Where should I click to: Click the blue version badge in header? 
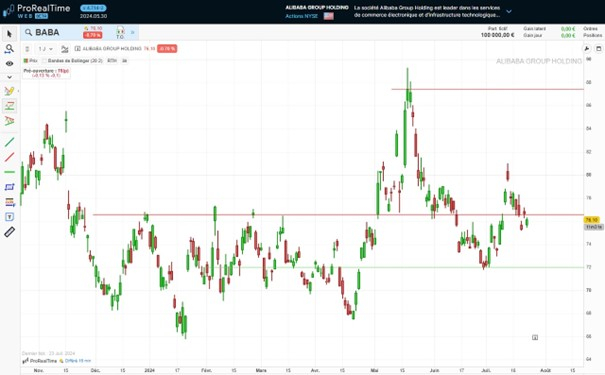point(93,8)
